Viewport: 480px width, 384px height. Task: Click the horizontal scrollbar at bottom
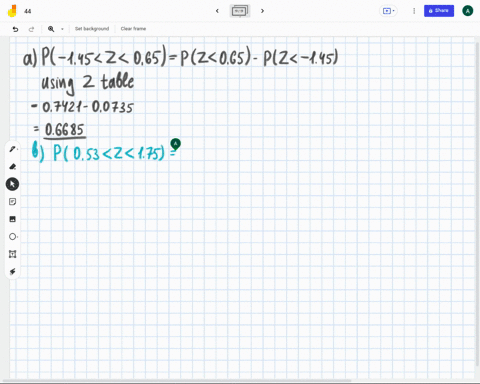click(x=177, y=380)
